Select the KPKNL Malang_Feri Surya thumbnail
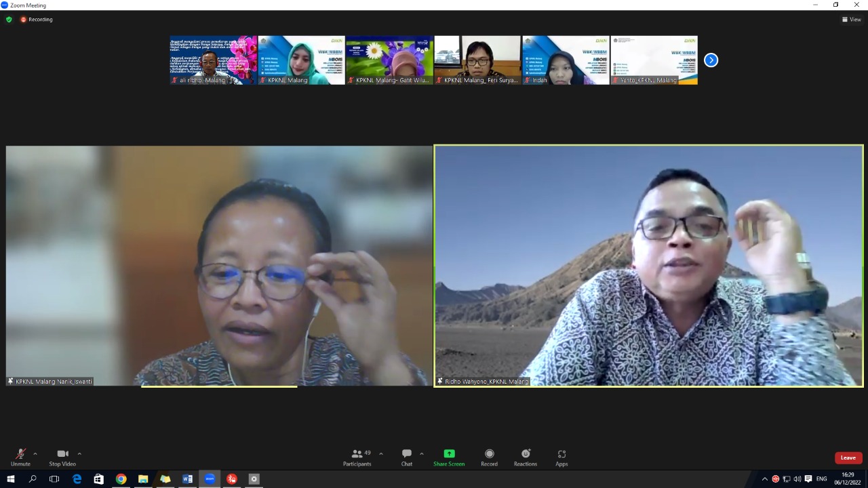 [477, 60]
